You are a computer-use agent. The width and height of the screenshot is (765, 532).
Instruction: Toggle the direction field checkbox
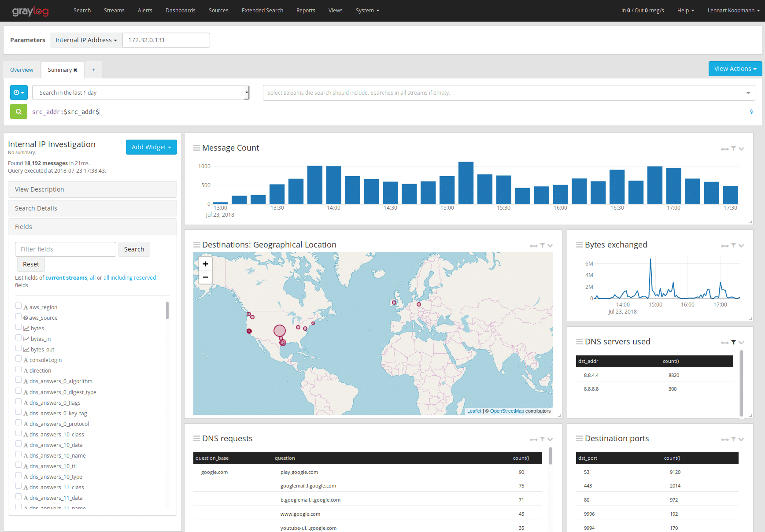[18, 369]
